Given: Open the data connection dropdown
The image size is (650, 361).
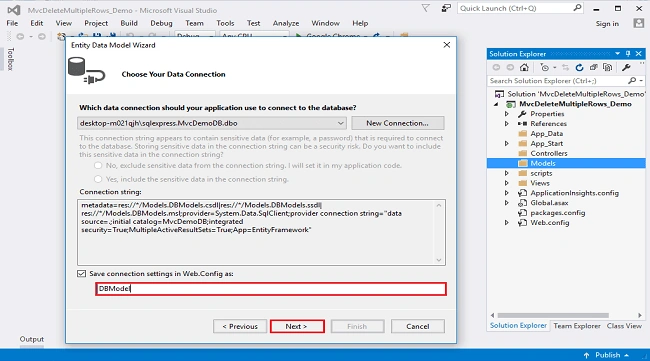Looking at the screenshot, I should tap(340, 123).
